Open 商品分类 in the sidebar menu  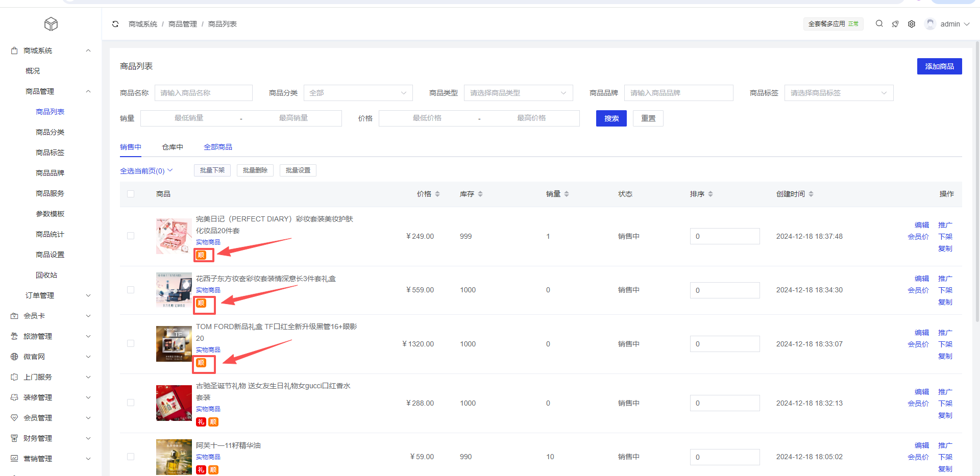point(50,132)
